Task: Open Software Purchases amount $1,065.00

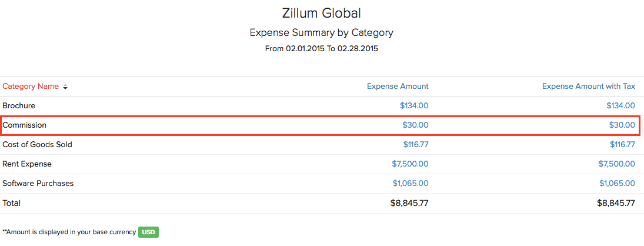Action: 411,184
